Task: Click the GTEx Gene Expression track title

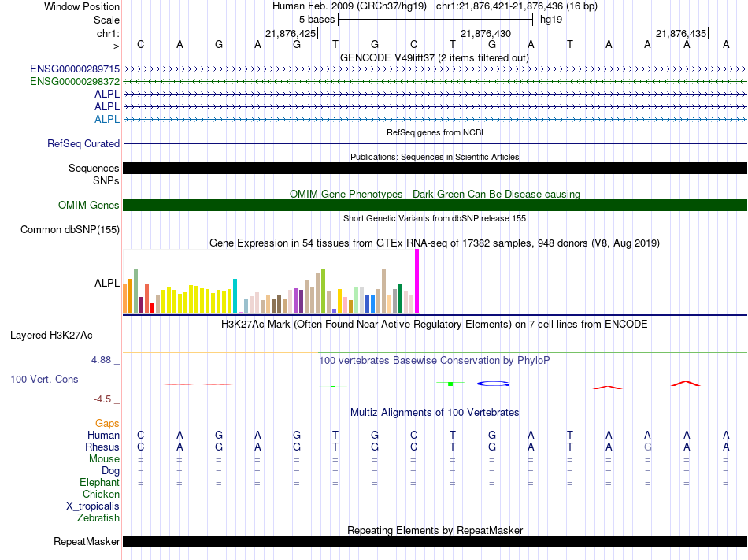Action: click(435, 243)
